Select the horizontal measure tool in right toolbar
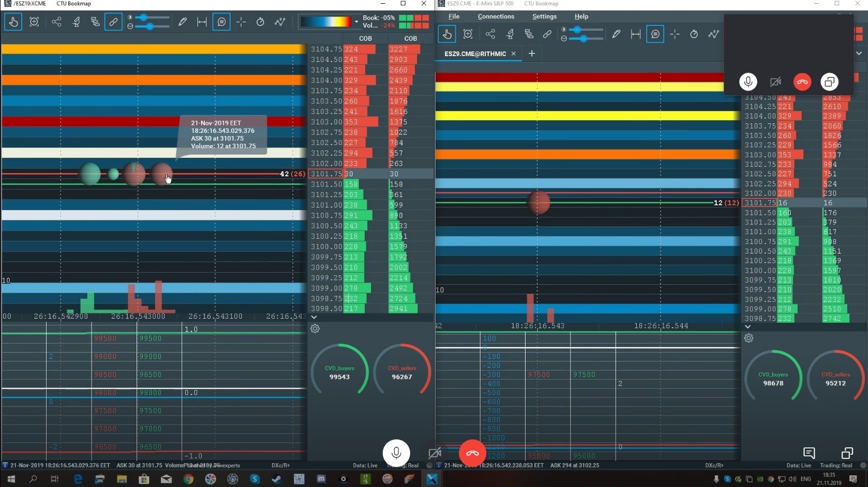The width and height of the screenshot is (868, 487). (636, 34)
